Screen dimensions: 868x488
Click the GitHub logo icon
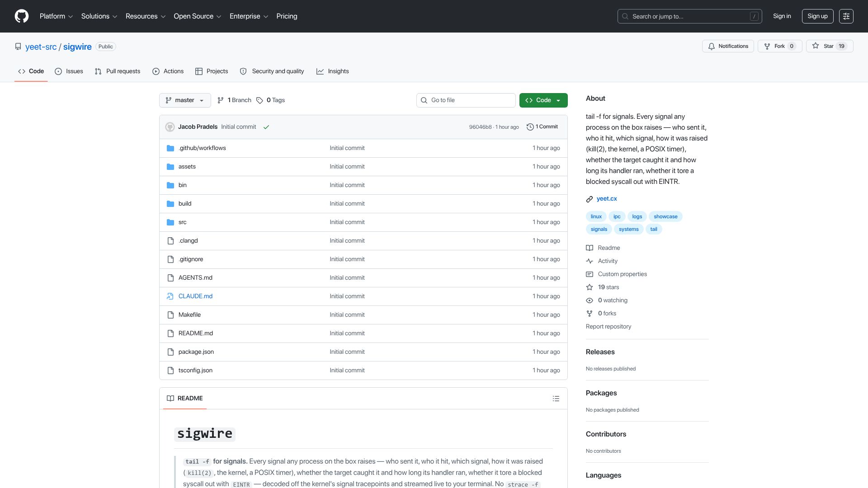(x=22, y=16)
